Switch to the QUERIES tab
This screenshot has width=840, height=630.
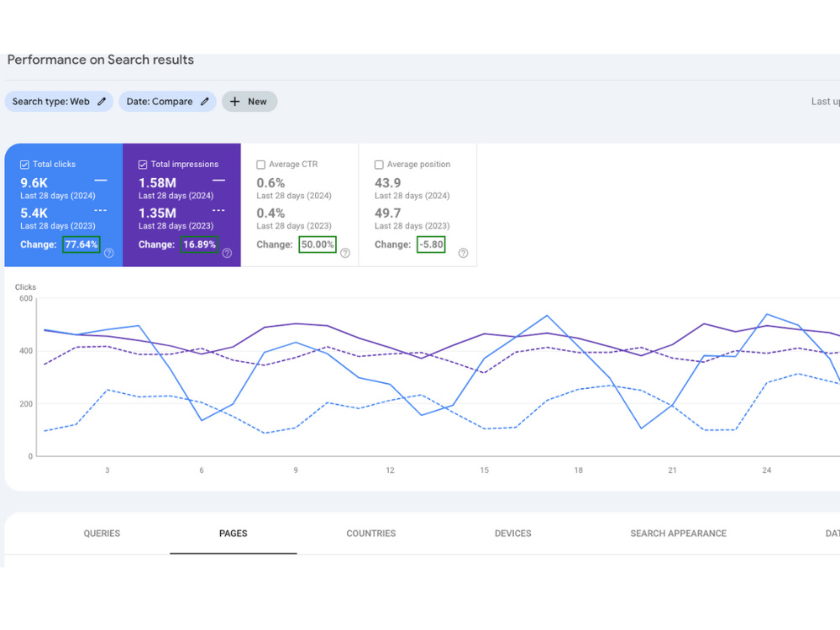click(x=102, y=533)
